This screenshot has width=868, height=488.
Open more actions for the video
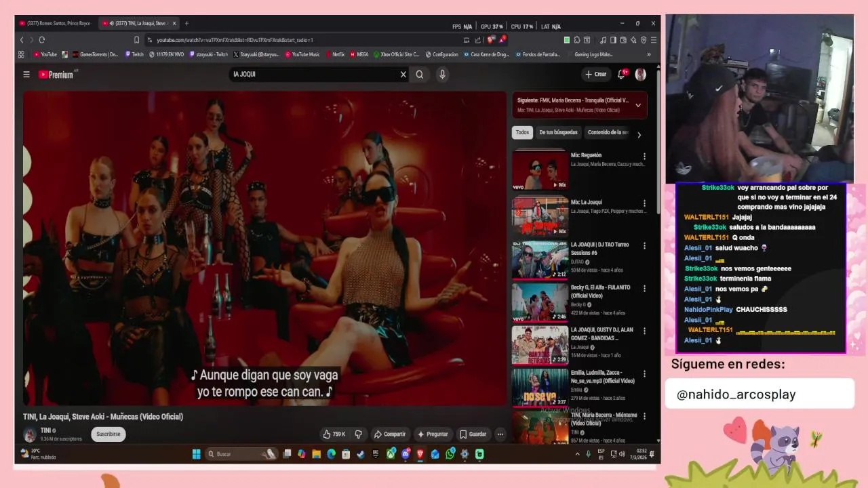500,434
